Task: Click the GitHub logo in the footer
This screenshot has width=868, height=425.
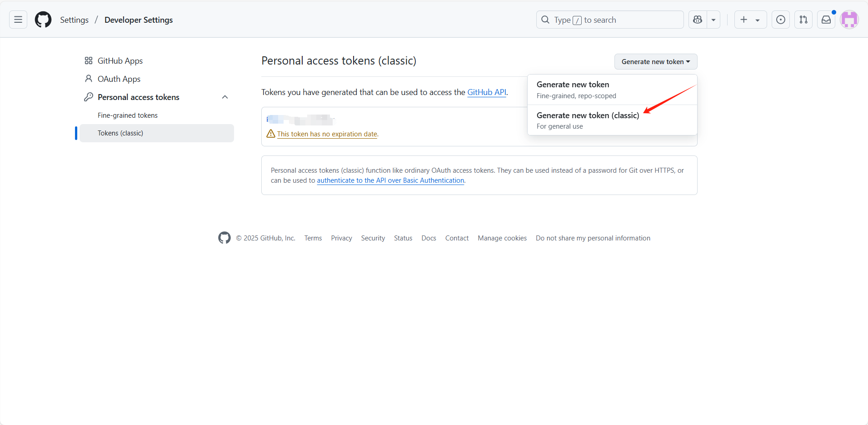Action: point(224,238)
